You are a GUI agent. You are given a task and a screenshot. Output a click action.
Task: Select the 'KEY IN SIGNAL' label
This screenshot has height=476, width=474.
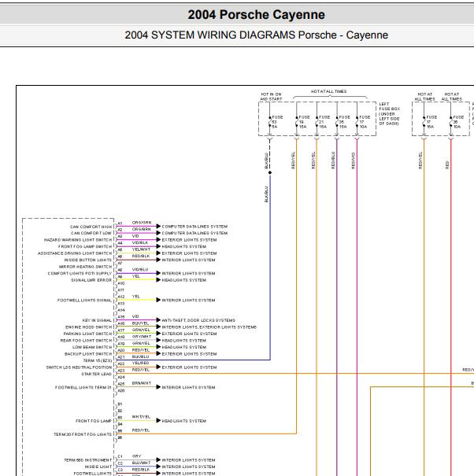click(x=97, y=320)
